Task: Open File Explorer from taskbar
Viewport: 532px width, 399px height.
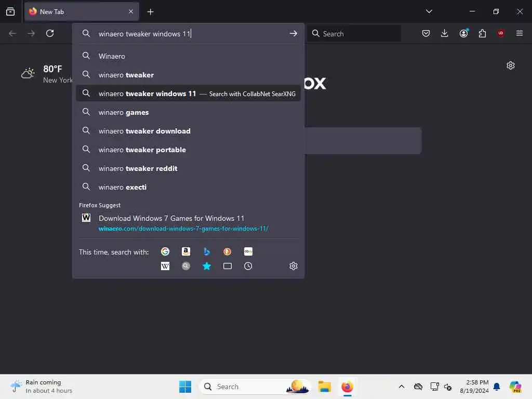Action: click(x=325, y=387)
